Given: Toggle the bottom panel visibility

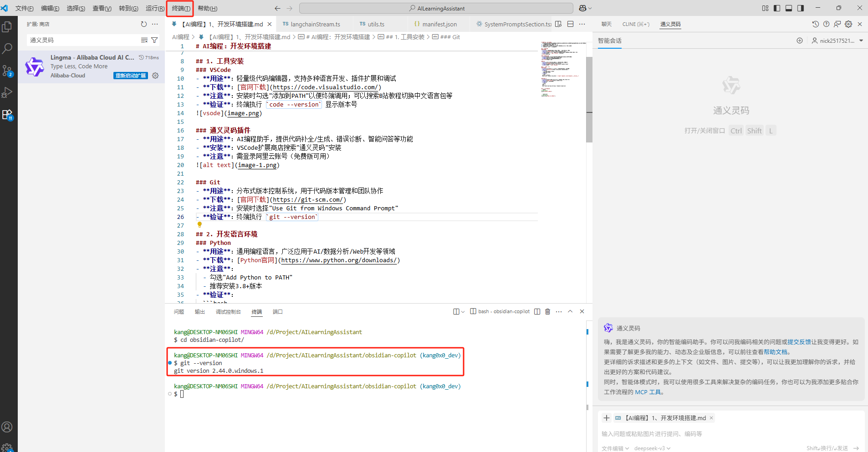Looking at the screenshot, I should pos(789,8).
